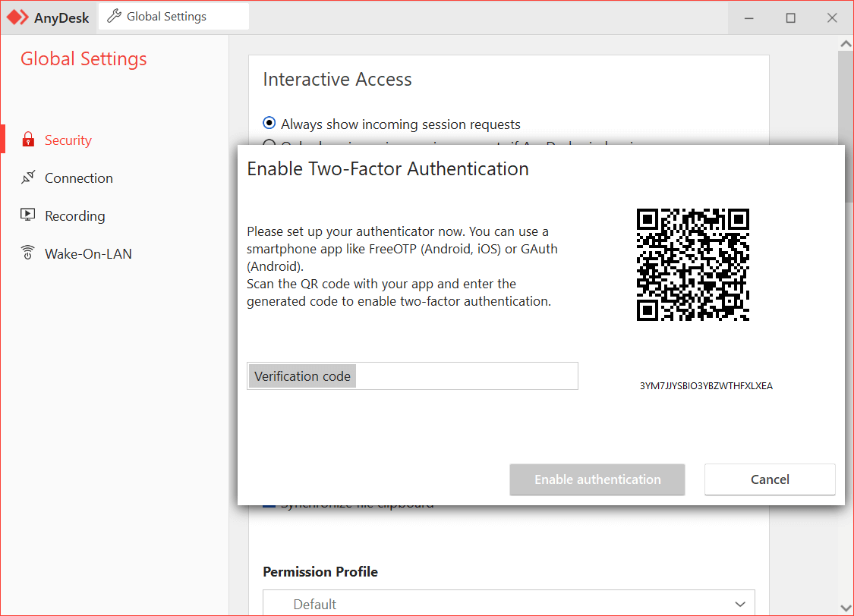Close the AnyDesk window

(832, 17)
